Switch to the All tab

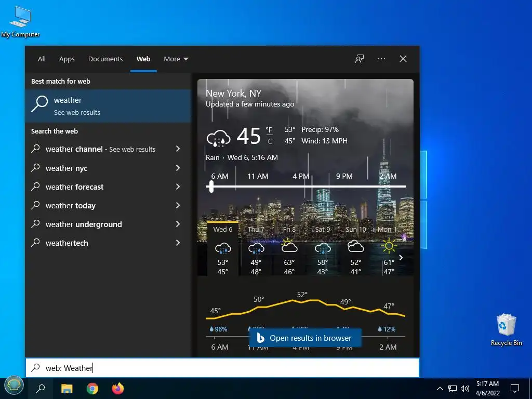point(42,59)
